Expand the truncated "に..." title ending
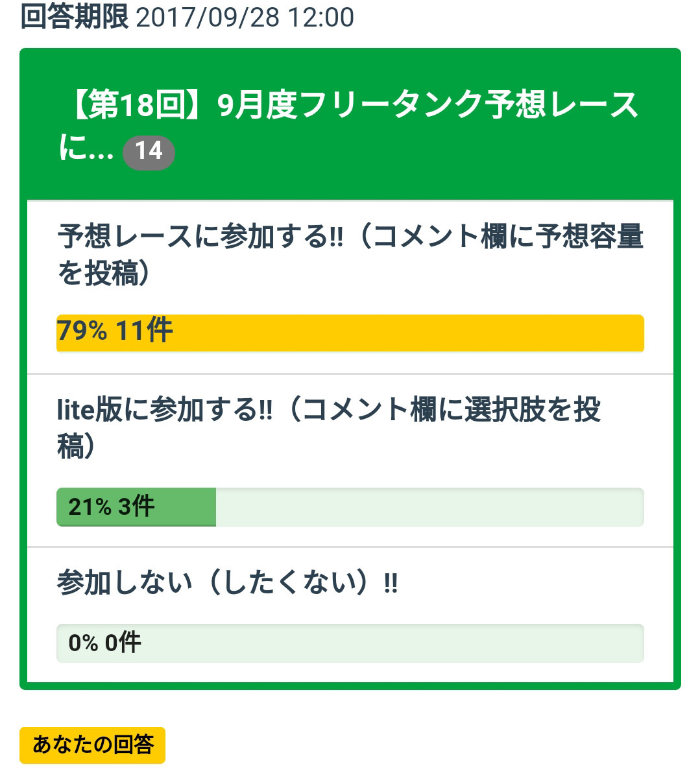The width and height of the screenshot is (700, 773). [x=85, y=150]
